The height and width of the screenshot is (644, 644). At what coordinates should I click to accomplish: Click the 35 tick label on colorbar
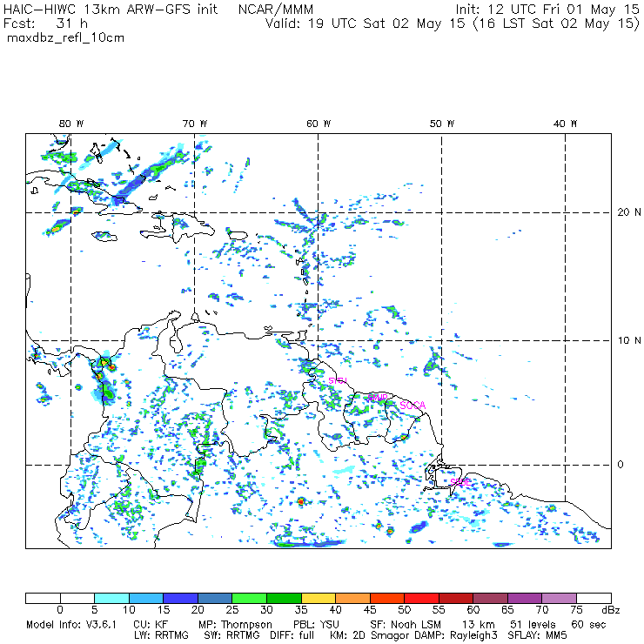301,610
